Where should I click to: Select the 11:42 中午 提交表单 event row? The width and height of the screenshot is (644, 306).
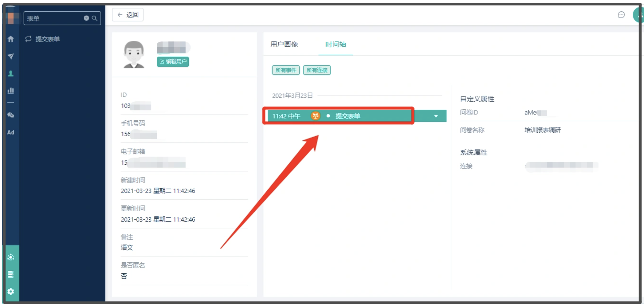coord(355,116)
